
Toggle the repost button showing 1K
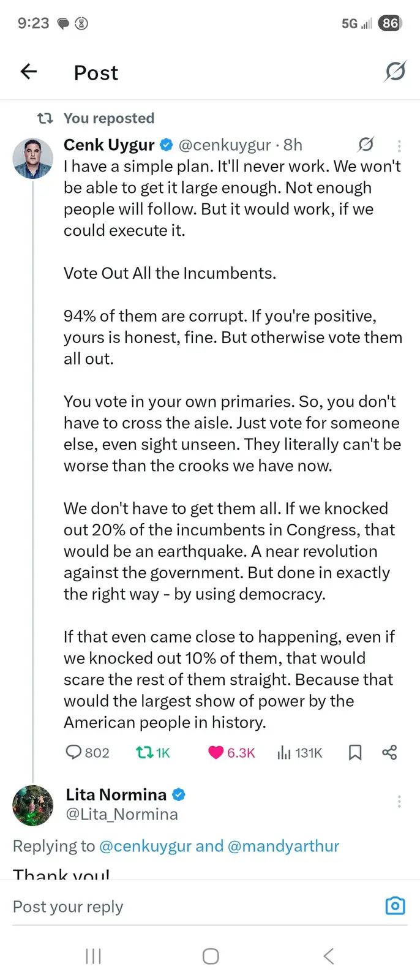tap(144, 752)
